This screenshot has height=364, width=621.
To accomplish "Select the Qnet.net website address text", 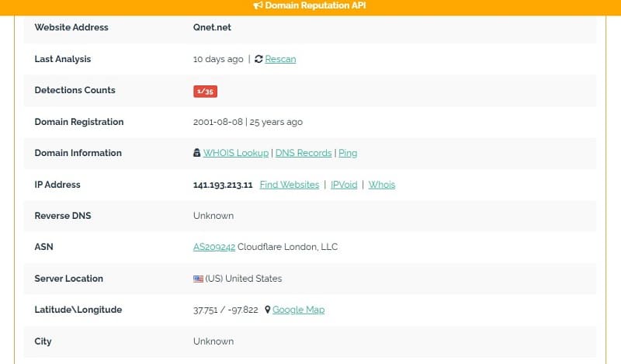I will coord(212,27).
